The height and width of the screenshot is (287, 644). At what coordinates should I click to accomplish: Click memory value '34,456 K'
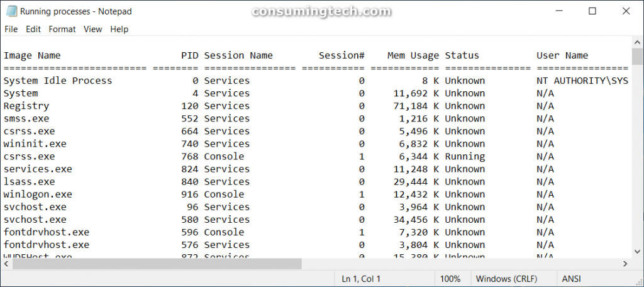[416, 220]
